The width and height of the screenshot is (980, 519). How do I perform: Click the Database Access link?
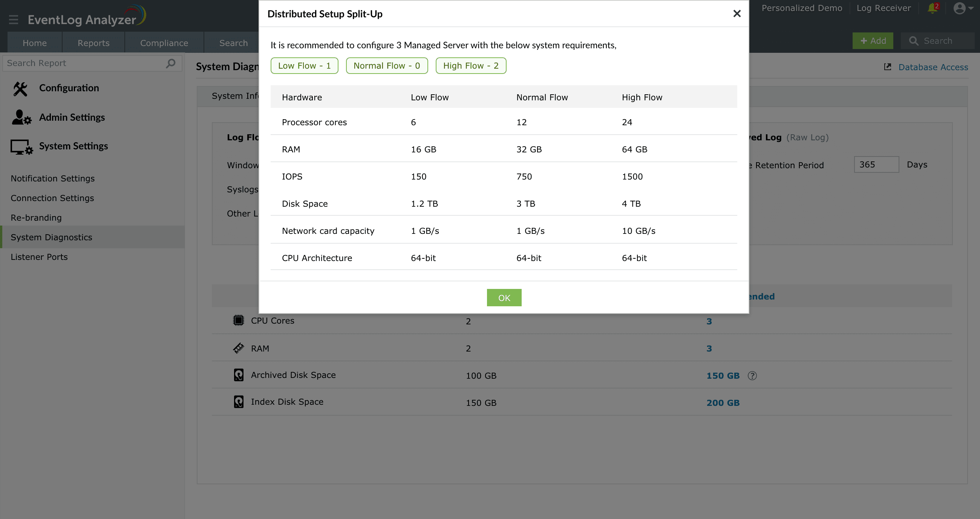(933, 68)
